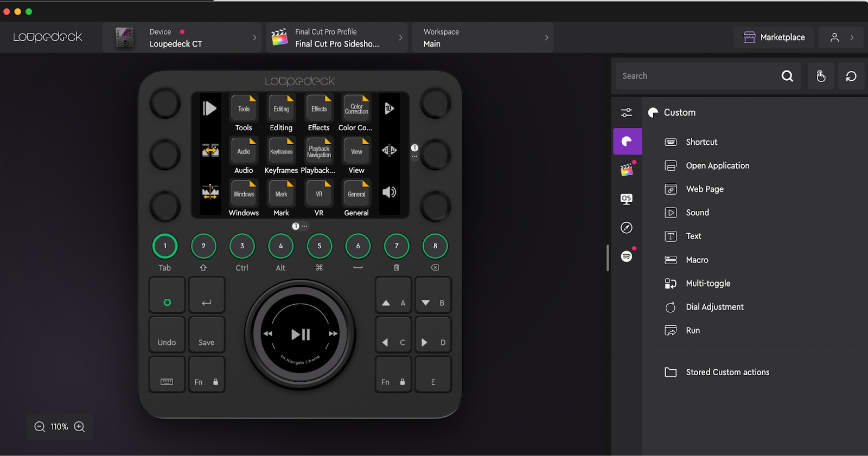868x456 pixels.
Task: Expand the Workspace Main selector
Action: pyautogui.click(x=483, y=37)
